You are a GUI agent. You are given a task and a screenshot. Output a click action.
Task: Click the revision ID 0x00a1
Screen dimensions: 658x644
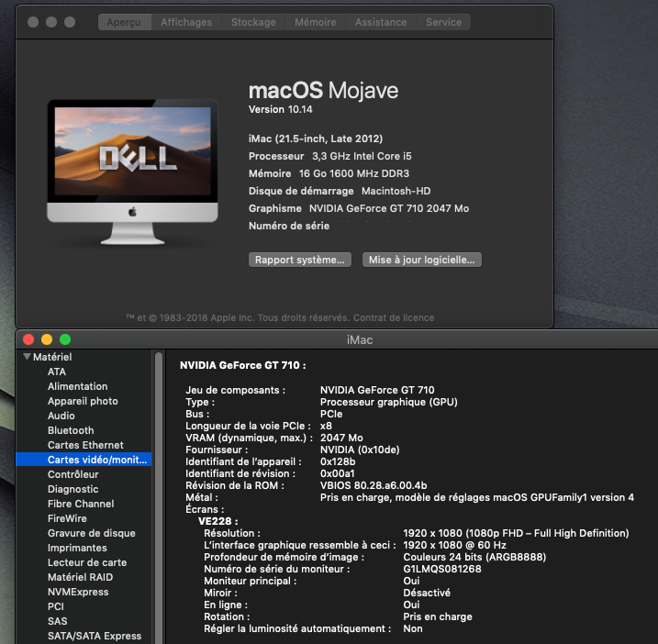coord(338,473)
